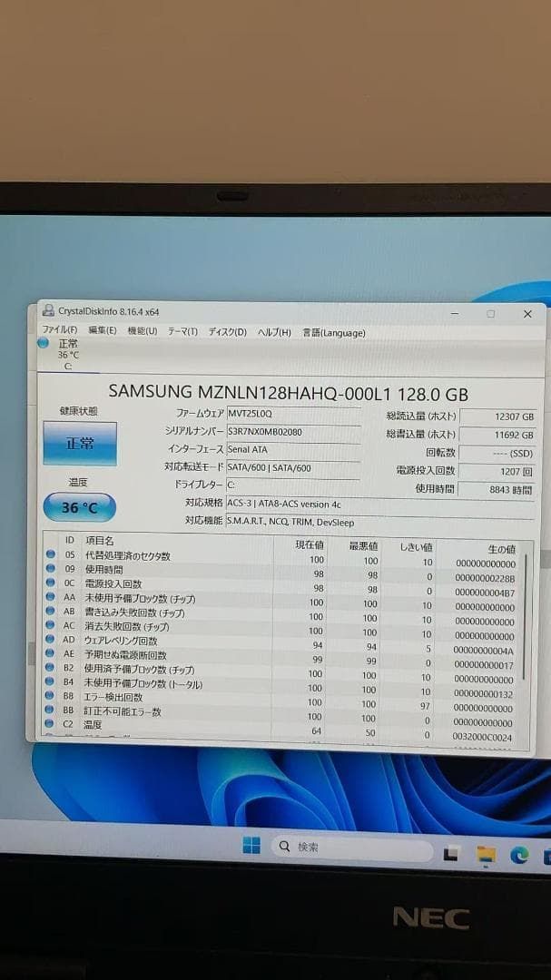Open Task View on the taskbar
Viewport: 551px width, 980px height.
450,855
